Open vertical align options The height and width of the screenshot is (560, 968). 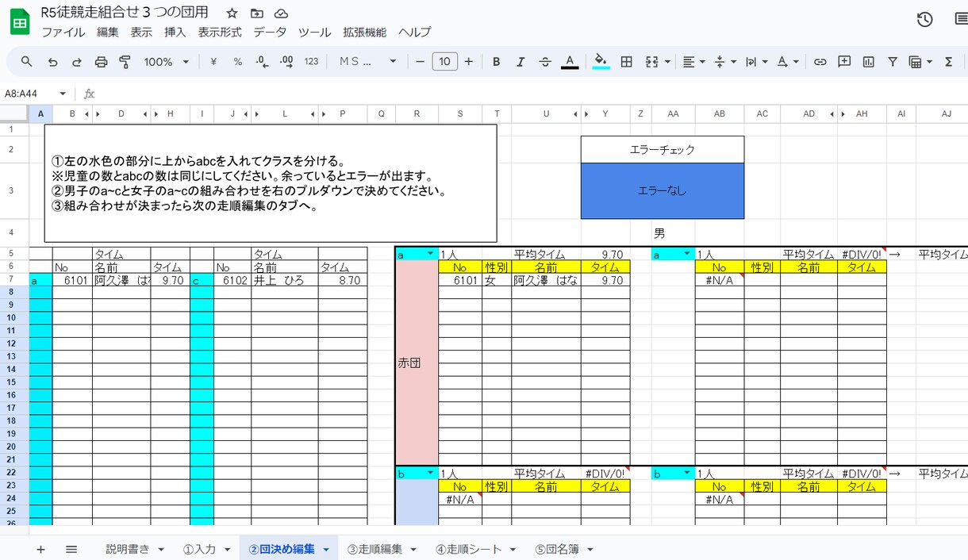pos(725,62)
